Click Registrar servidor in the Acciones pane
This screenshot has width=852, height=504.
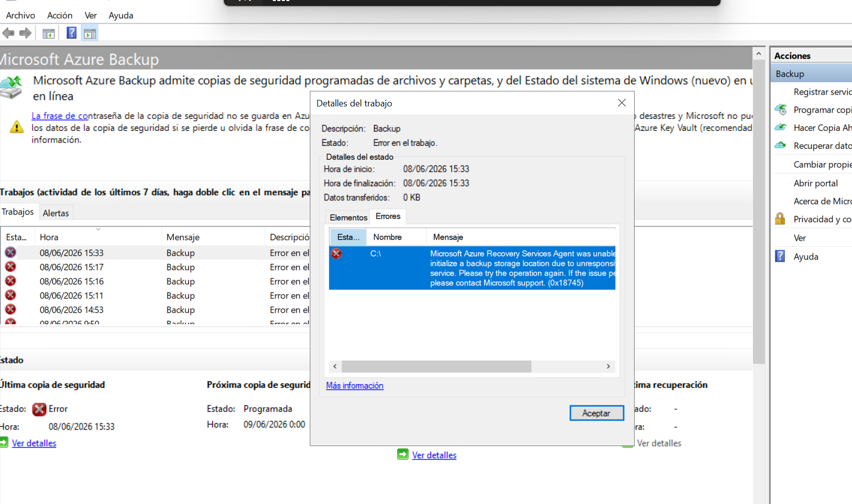[822, 92]
